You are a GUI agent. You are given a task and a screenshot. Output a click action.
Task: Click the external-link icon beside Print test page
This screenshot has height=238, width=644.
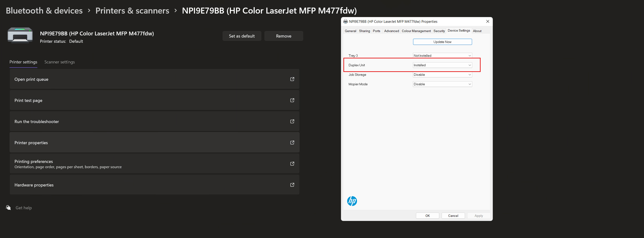pos(292,100)
